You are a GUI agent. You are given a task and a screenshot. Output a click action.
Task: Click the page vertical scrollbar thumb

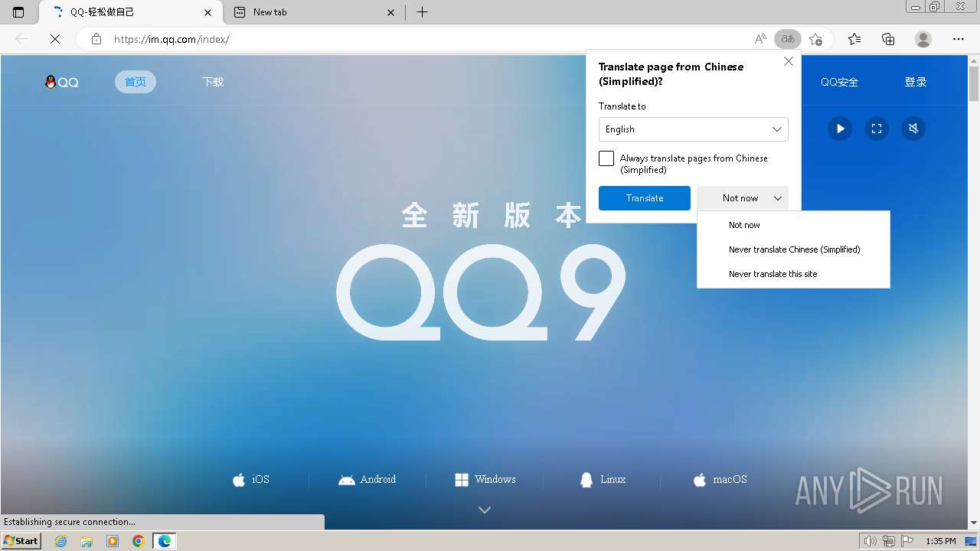point(974,85)
